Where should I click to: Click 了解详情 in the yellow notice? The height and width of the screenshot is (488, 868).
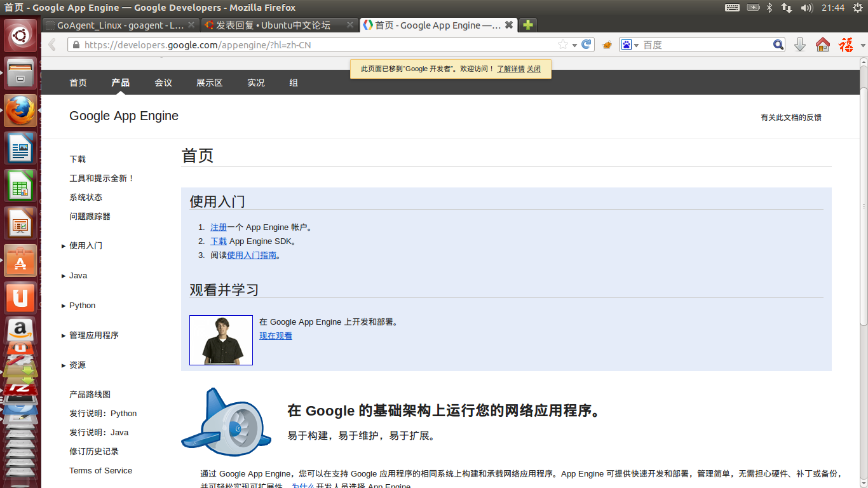pos(511,69)
